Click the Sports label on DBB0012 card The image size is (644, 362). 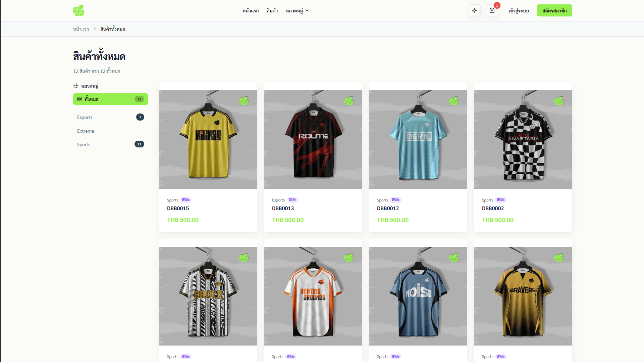383,200
